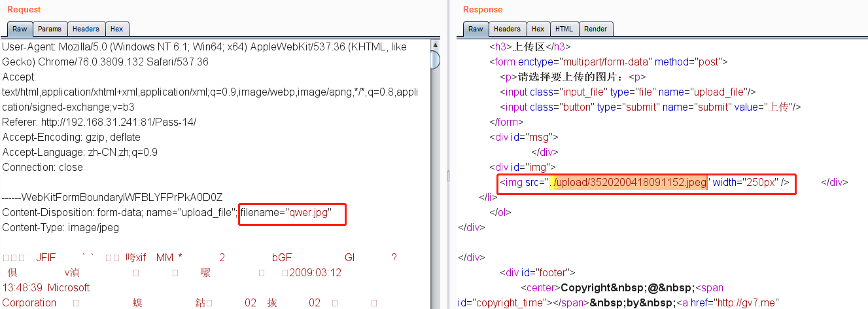Screen dimensions: 868x309
Task: Open the Response Hex tab
Action: (538, 29)
